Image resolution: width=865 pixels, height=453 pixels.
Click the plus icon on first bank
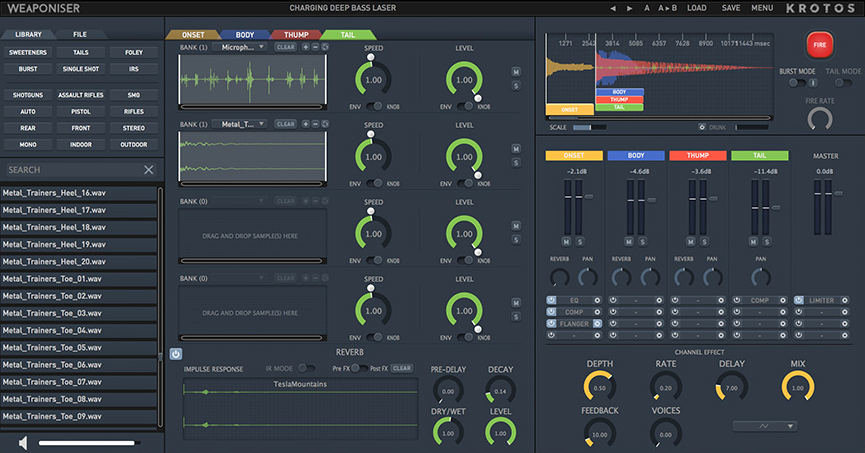coord(306,47)
